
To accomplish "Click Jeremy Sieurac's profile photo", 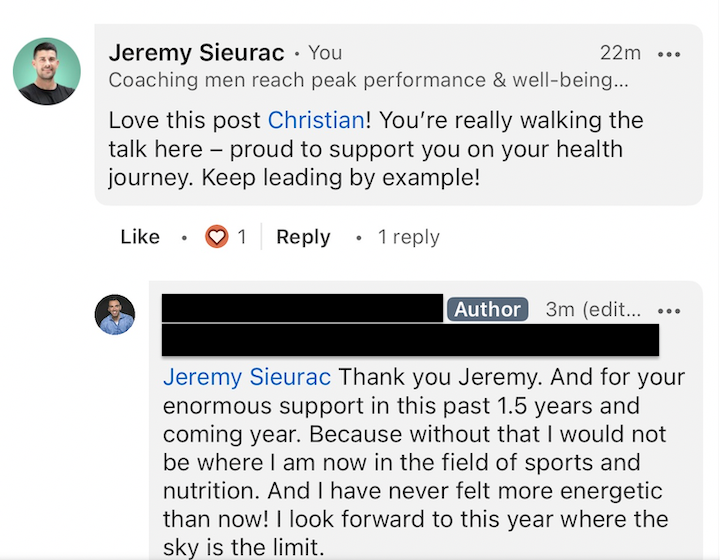I will [x=47, y=71].
